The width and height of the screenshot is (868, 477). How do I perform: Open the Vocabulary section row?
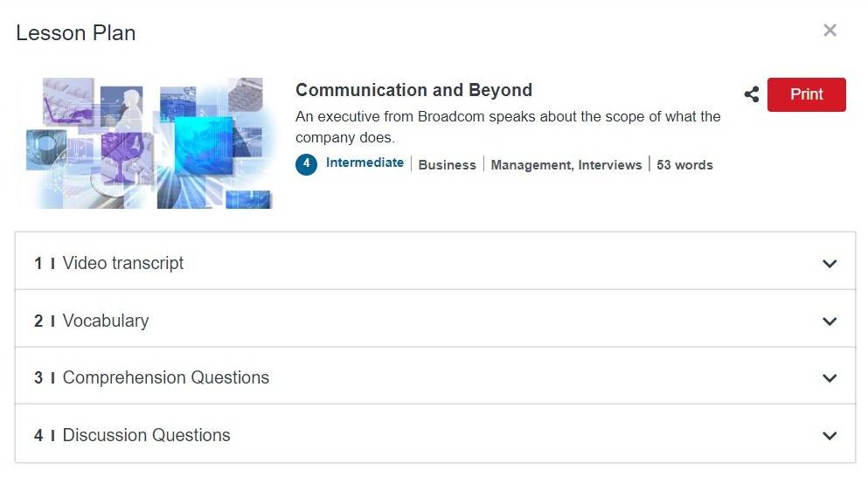point(435,319)
